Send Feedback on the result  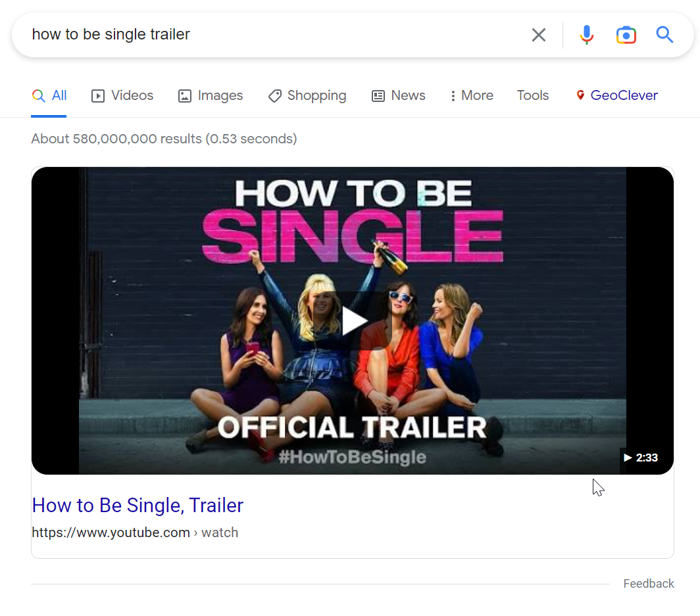pyautogui.click(x=648, y=583)
